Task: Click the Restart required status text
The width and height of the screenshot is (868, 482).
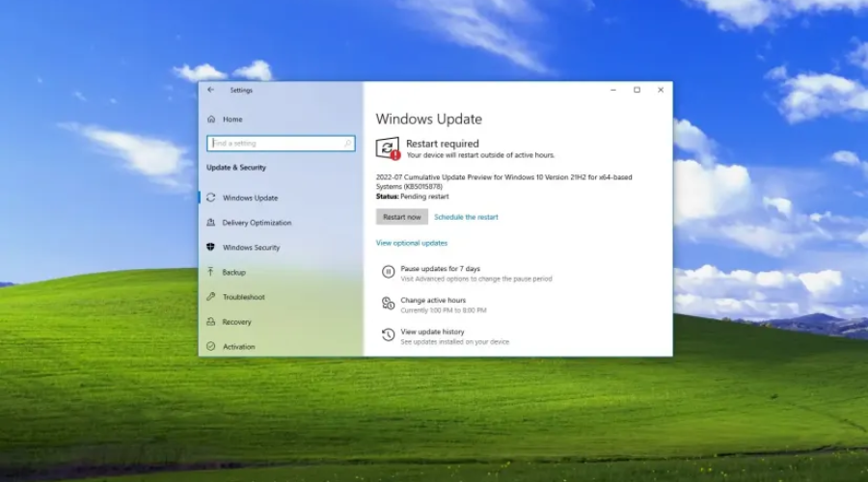Action: point(443,144)
